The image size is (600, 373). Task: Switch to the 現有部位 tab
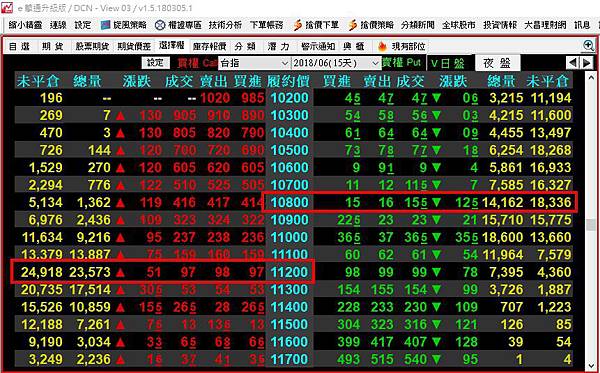pyautogui.click(x=402, y=47)
